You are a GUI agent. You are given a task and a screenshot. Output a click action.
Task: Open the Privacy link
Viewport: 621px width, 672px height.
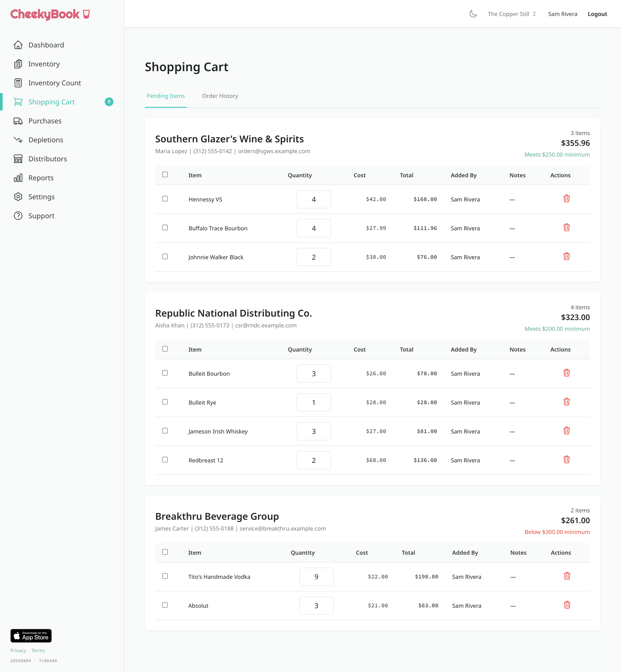click(x=18, y=651)
